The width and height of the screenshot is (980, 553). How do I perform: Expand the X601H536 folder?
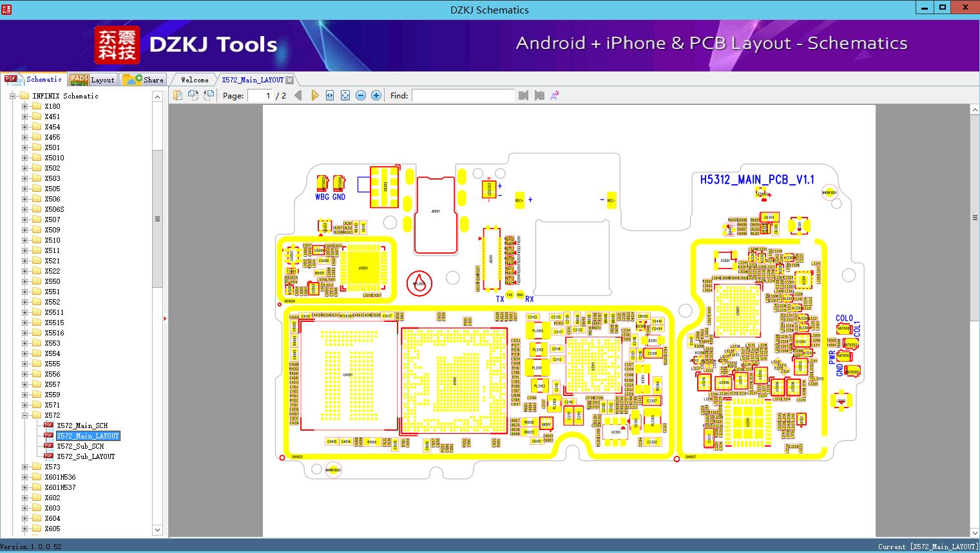click(25, 477)
